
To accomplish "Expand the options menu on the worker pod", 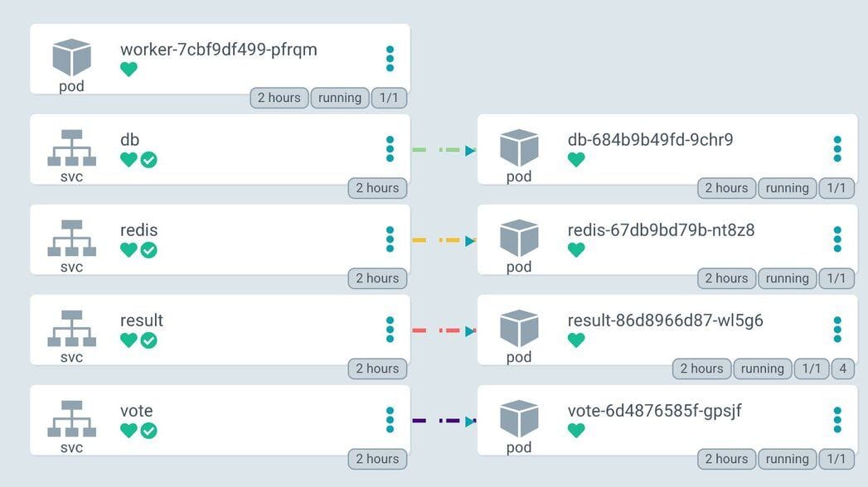I will (x=390, y=59).
